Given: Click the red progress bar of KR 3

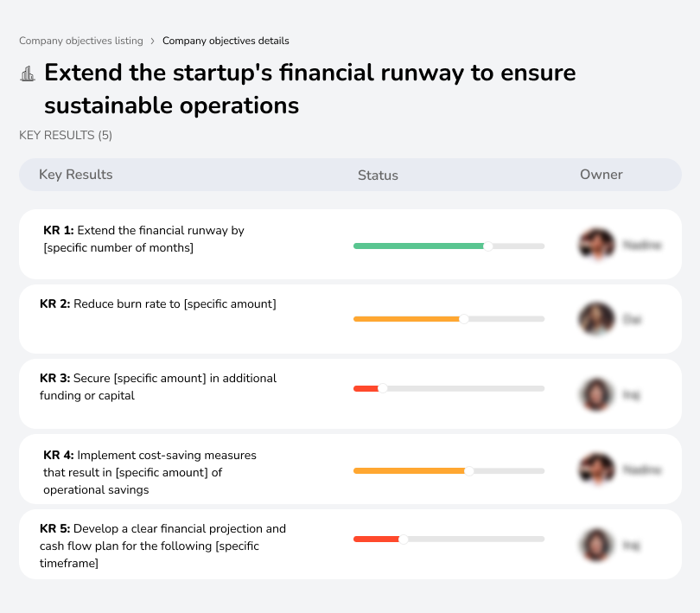Looking at the screenshot, I should tap(366, 388).
